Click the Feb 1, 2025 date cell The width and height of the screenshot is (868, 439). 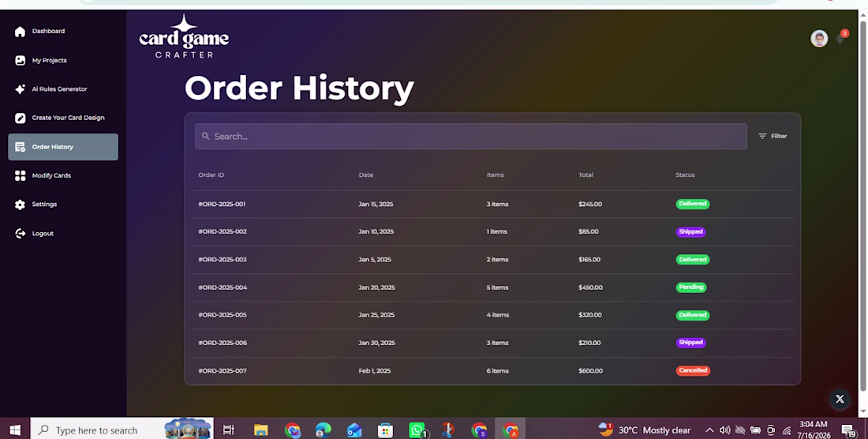click(x=374, y=371)
